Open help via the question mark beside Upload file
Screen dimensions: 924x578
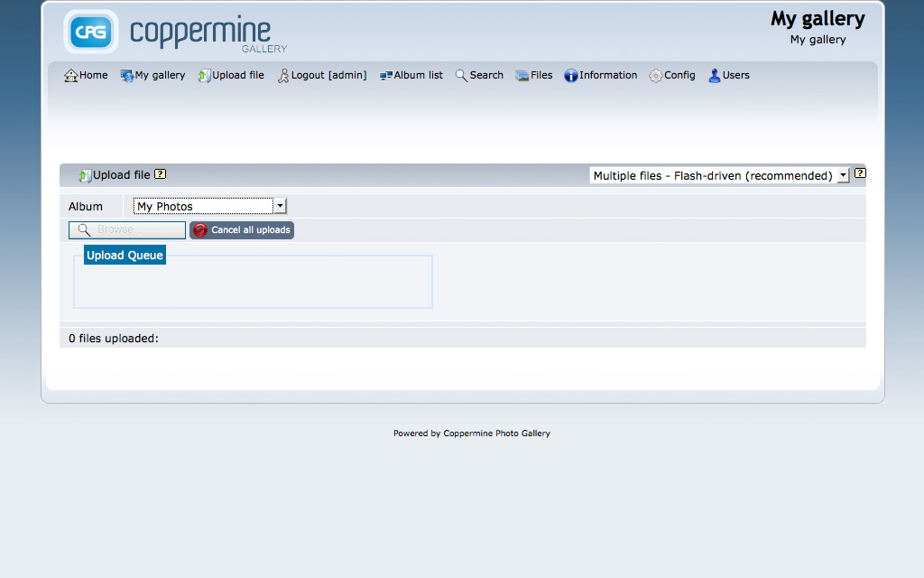coord(160,174)
